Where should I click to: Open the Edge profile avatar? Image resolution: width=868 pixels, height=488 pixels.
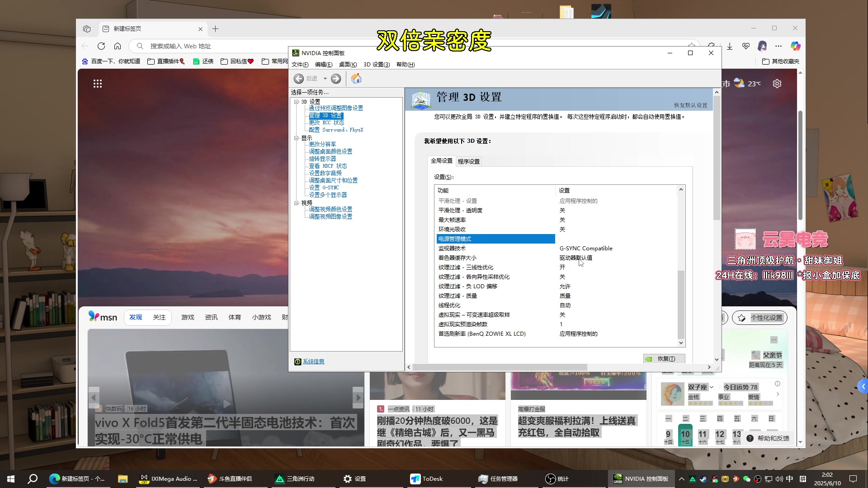762,46
